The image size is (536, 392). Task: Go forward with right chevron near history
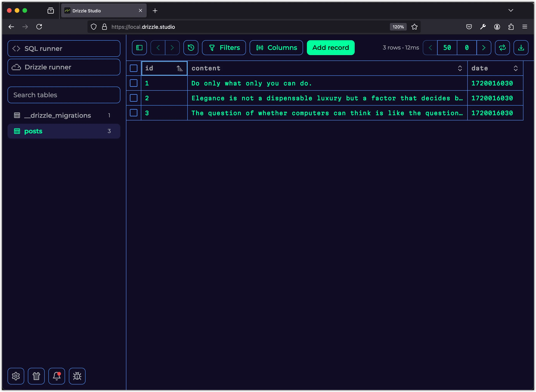tap(172, 48)
